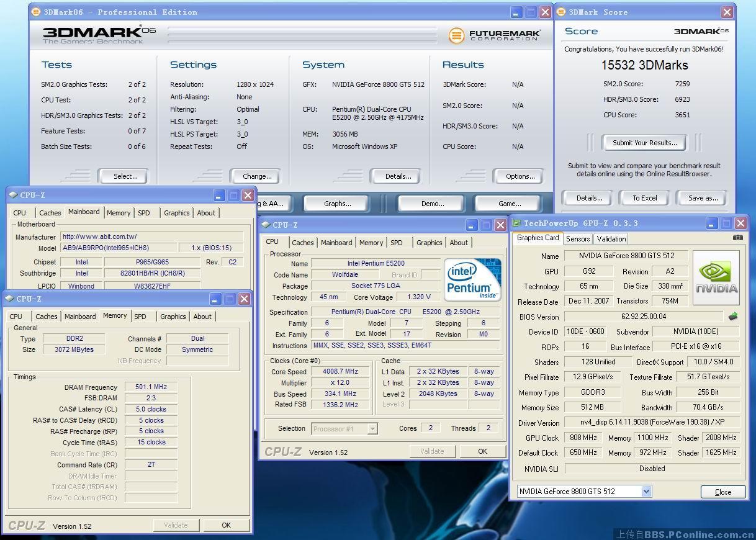
Task: Switch to the Sensors tab in GPU-Z
Action: click(578, 238)
